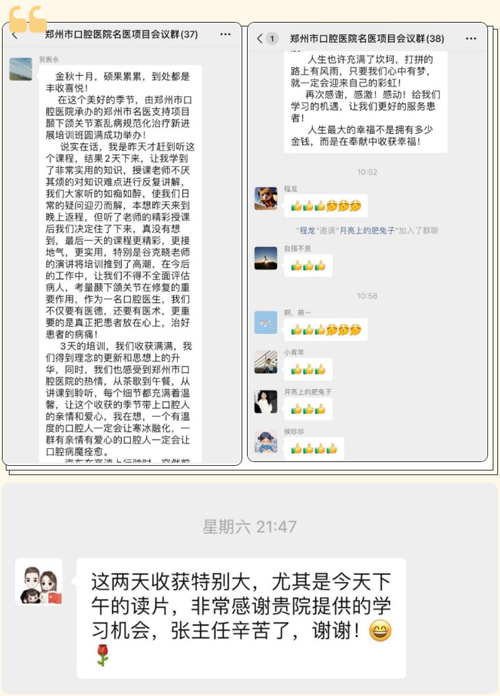Click 程龙 name in invite notice
Viewport: 500px width, 696px height.
pos(307,230)
